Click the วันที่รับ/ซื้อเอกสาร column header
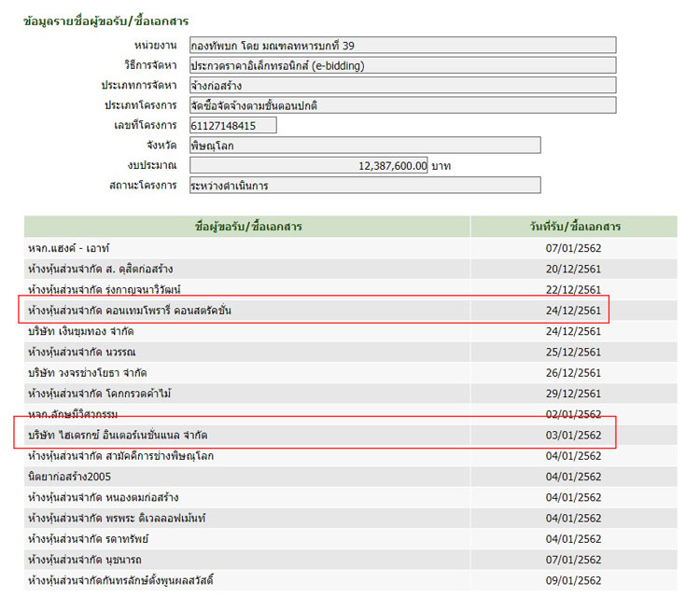Screen dimensions: 700x610 [x=574, y=227]
